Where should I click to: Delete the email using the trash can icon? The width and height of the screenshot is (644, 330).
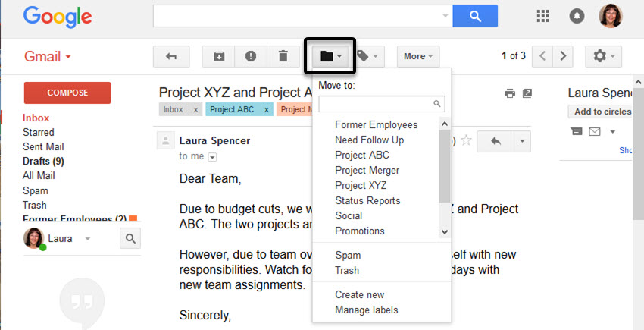coord(283,56)
